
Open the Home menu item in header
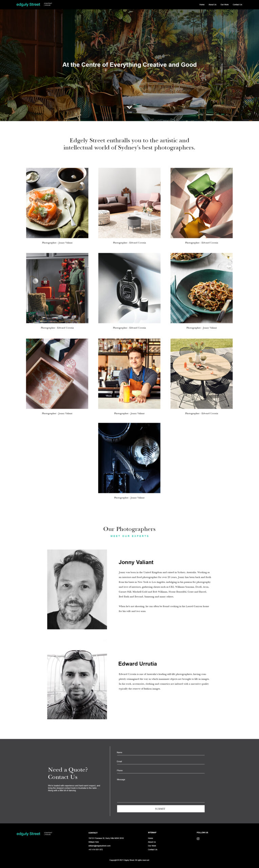(x=202, y=5)
